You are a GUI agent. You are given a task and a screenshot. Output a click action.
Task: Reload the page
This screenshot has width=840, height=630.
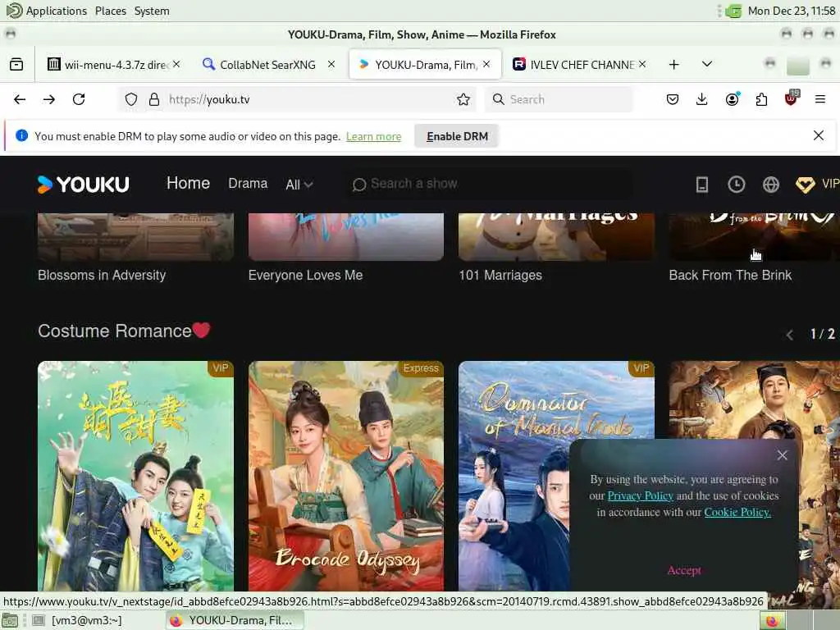click(x=79, y=99)
